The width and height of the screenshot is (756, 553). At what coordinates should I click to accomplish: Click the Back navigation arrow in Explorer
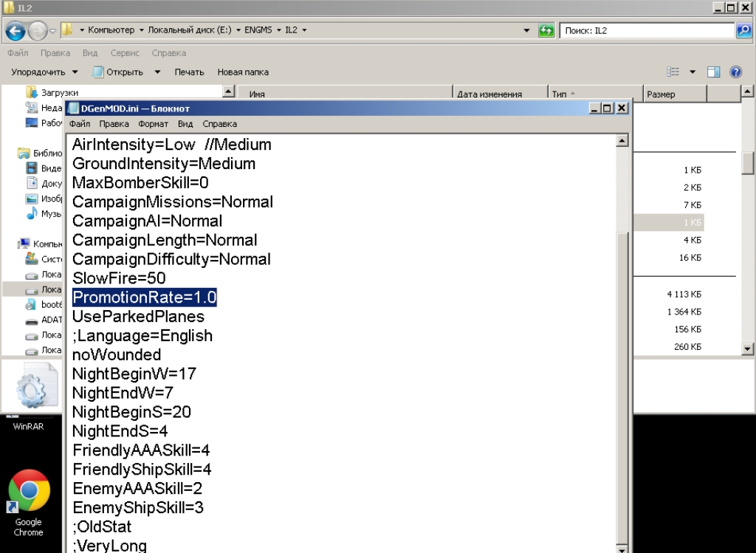16,31
